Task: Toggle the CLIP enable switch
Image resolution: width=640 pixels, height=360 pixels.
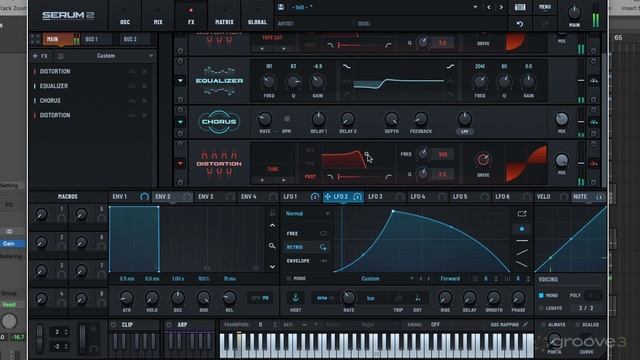Action: [113, 324]
